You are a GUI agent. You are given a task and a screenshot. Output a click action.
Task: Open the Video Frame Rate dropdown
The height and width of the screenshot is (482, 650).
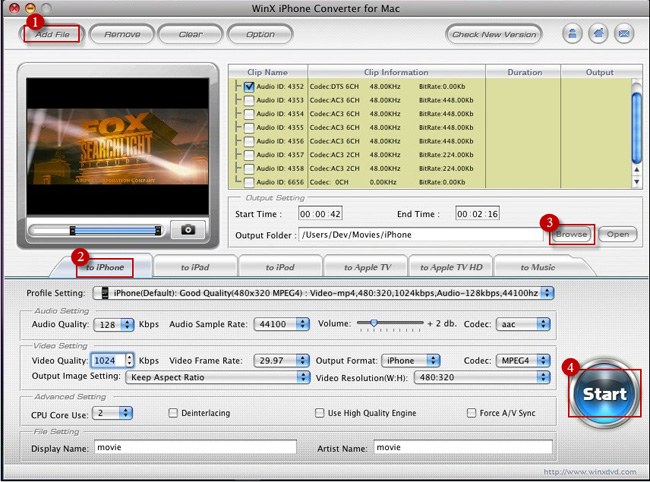coord(281,361)
